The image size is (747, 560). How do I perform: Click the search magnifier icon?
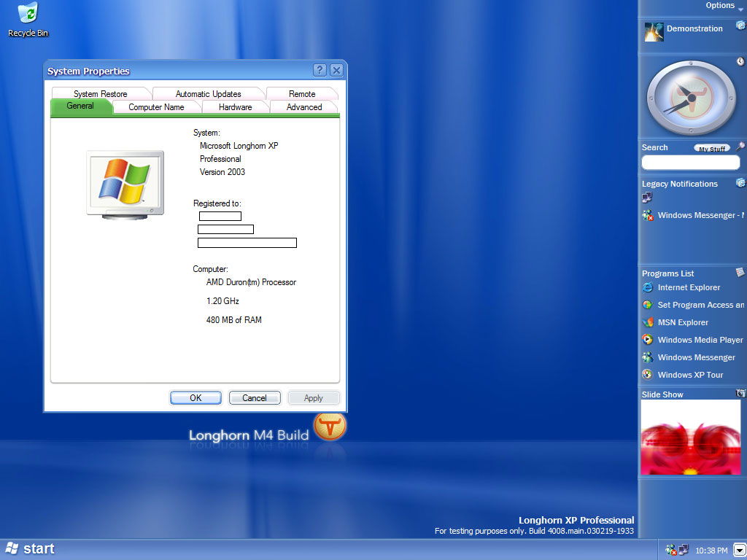[x=740, y=146]
